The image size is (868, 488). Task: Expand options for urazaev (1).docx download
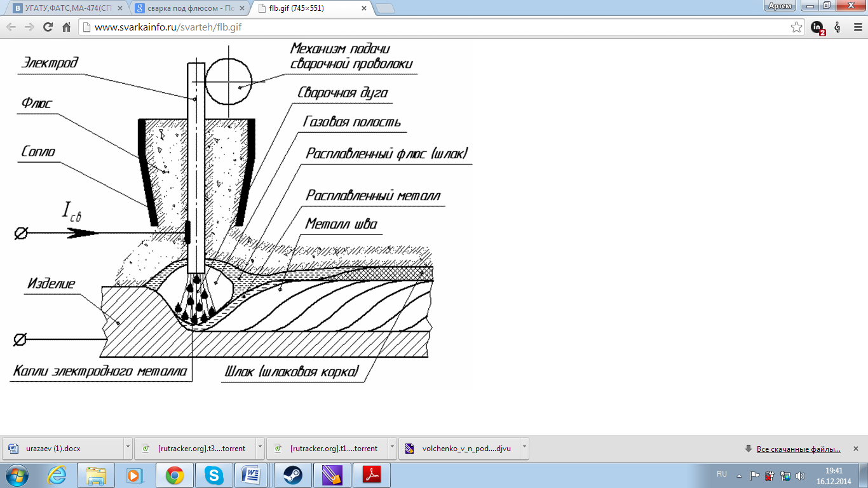click(x=128, y=448)
